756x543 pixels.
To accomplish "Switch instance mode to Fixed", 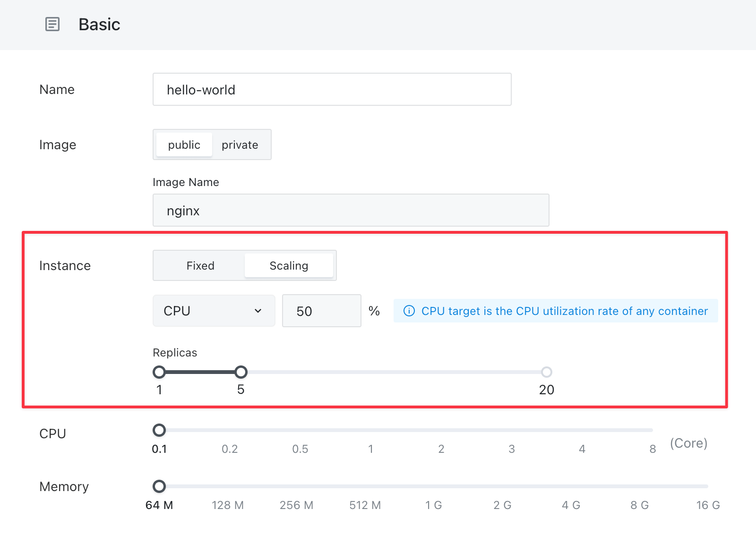I will [200, 265].
